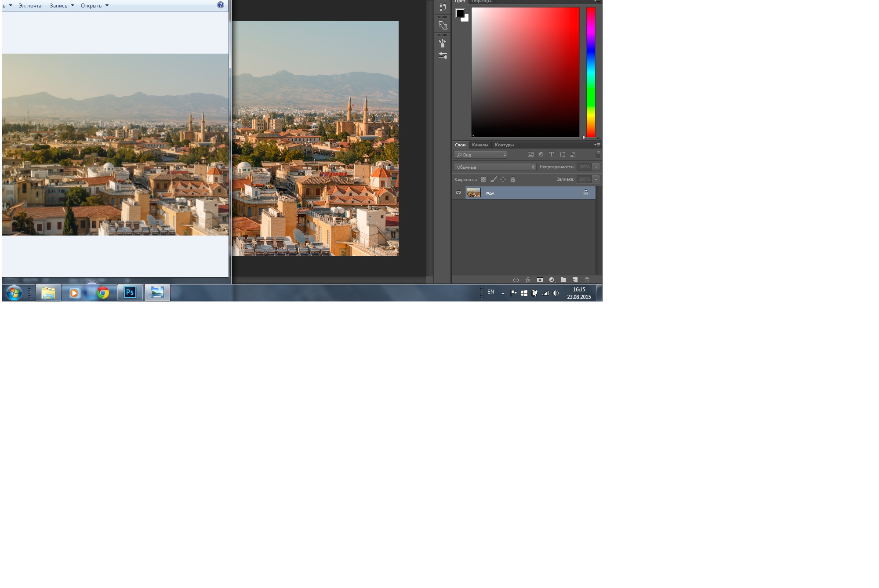Open the Вид layer filter dropdown
The width and height of the screenshot is (879, 588).
(x=481, y=155)
